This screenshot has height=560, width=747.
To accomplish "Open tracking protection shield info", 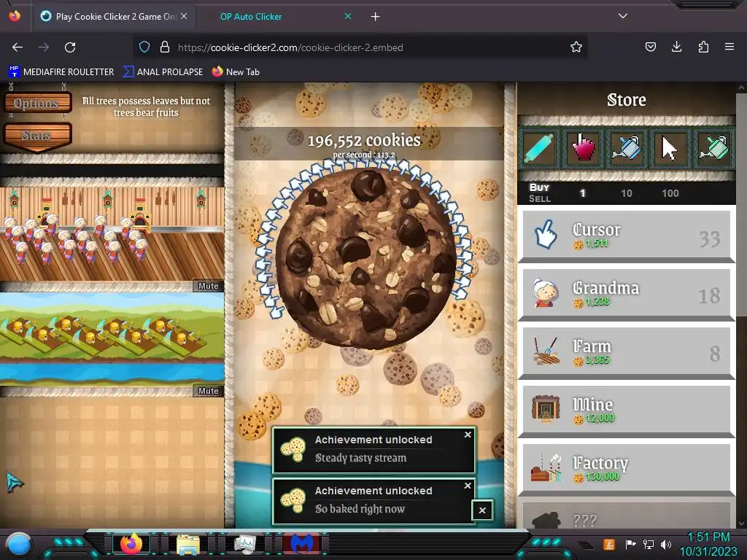I will (144, 47).
